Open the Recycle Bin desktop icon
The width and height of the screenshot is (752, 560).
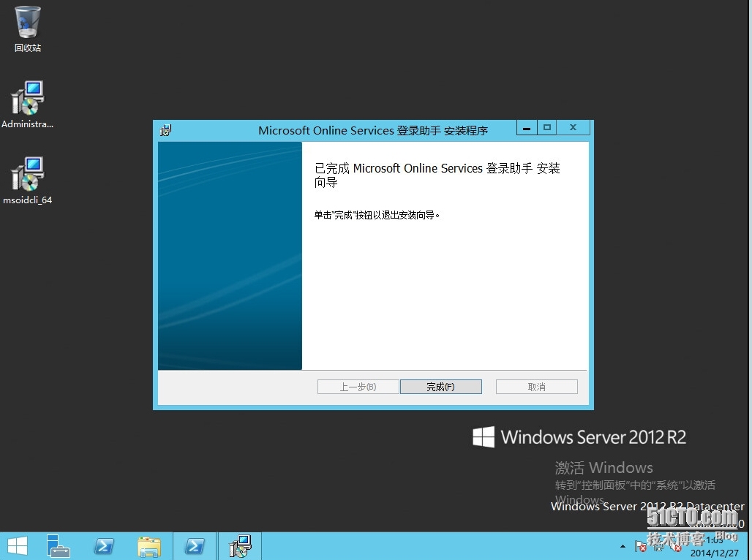(27, 29)
